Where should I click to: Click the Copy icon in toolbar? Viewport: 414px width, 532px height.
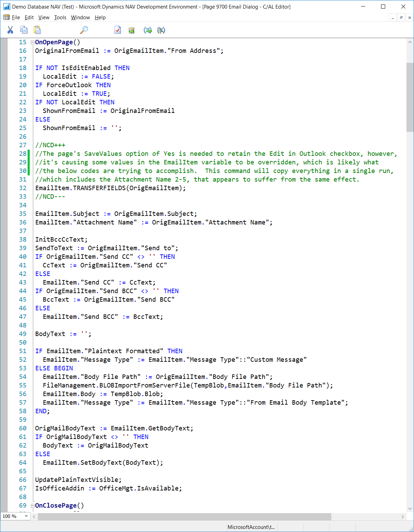coord(24,30)
